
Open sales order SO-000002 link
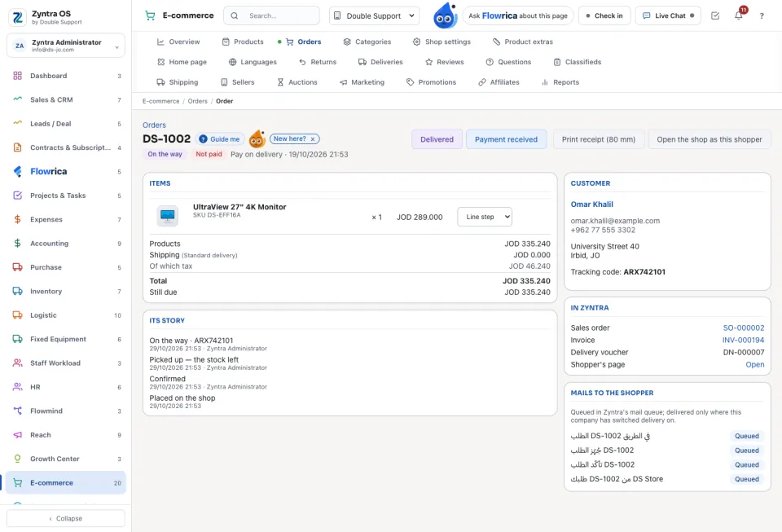tap(743, 328)
